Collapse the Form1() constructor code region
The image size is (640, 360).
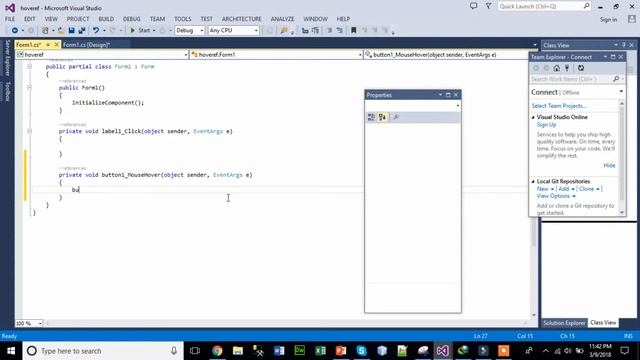click(x=29, y=87)
